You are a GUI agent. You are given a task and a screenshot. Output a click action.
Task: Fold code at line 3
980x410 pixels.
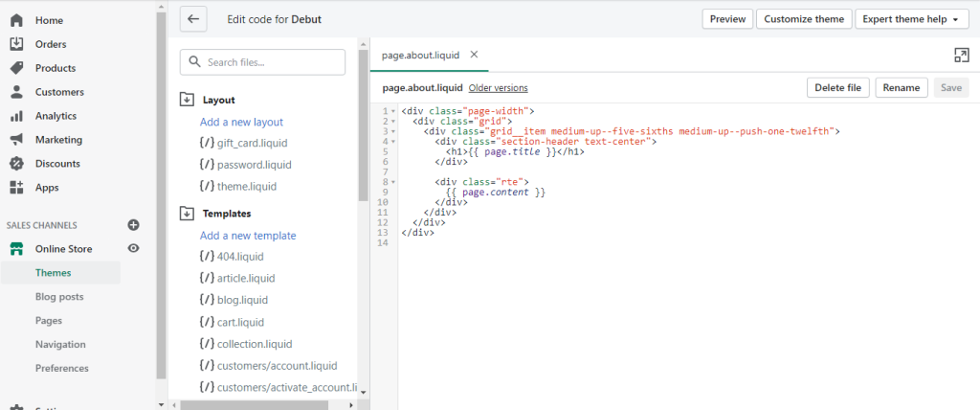[392, 131]
